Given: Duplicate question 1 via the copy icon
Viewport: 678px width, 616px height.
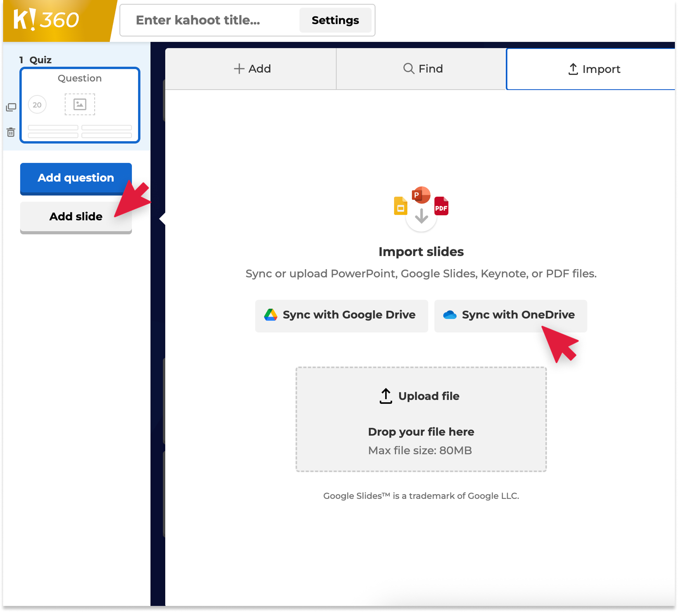Looking at the screenshot, I should pos(11,107).
